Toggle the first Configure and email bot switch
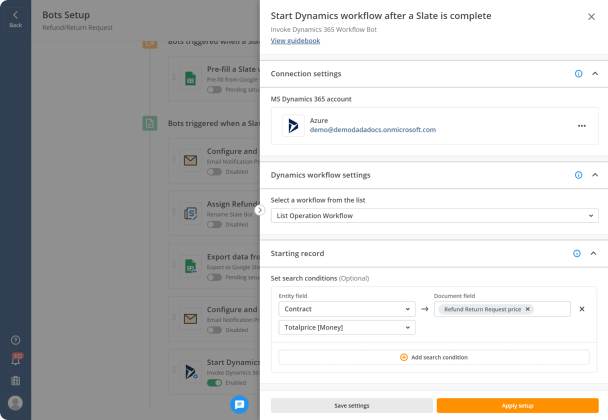The width and height of the screenshot is (608, 420). click(x=214, y=172)
